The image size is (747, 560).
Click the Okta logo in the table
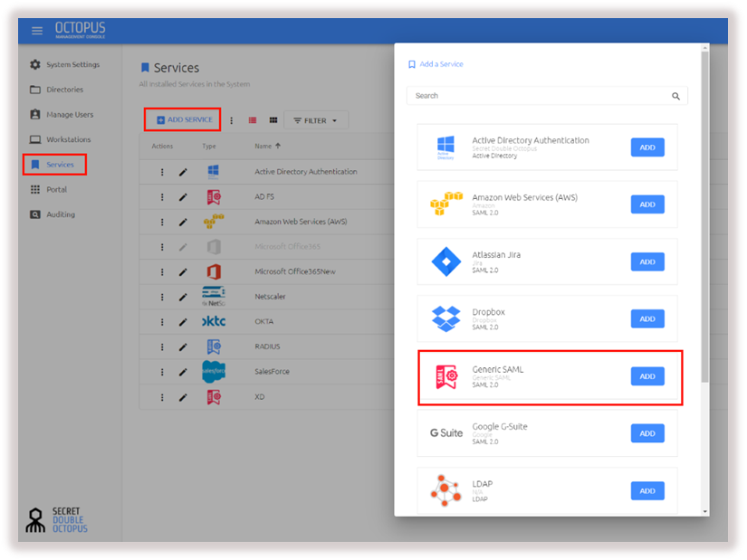[214, 321]
